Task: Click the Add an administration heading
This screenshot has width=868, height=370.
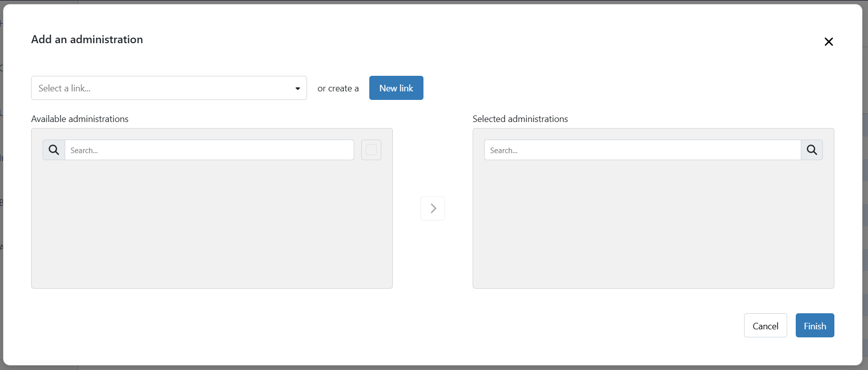Action: [87, 39]
